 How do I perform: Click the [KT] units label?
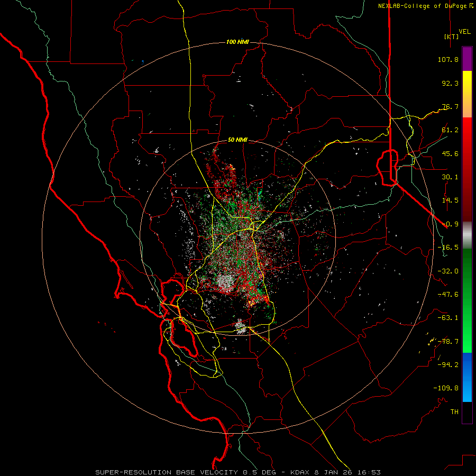point(452,36)
